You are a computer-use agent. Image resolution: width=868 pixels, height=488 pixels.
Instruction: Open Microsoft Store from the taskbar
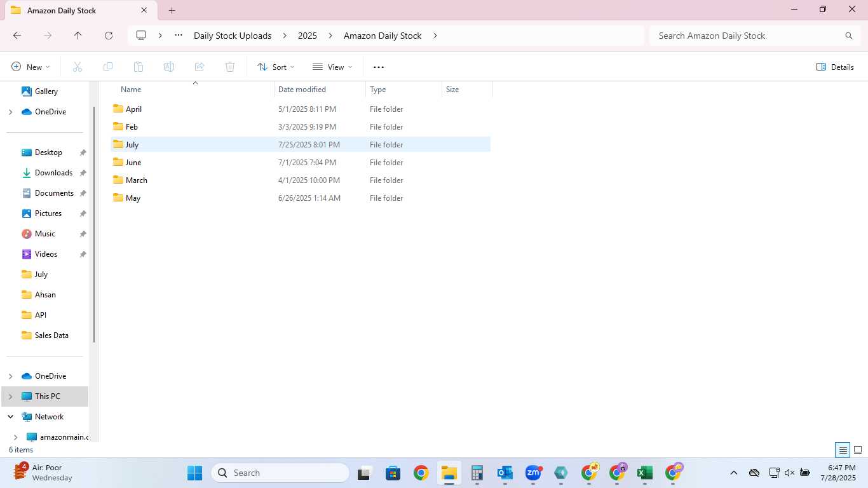[393, 473]
